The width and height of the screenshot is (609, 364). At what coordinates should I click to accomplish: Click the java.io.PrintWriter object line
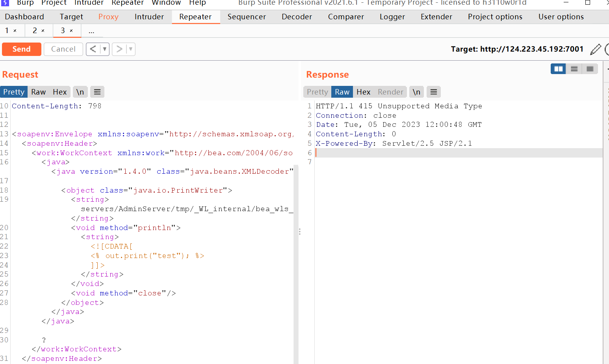click(147, 190)
